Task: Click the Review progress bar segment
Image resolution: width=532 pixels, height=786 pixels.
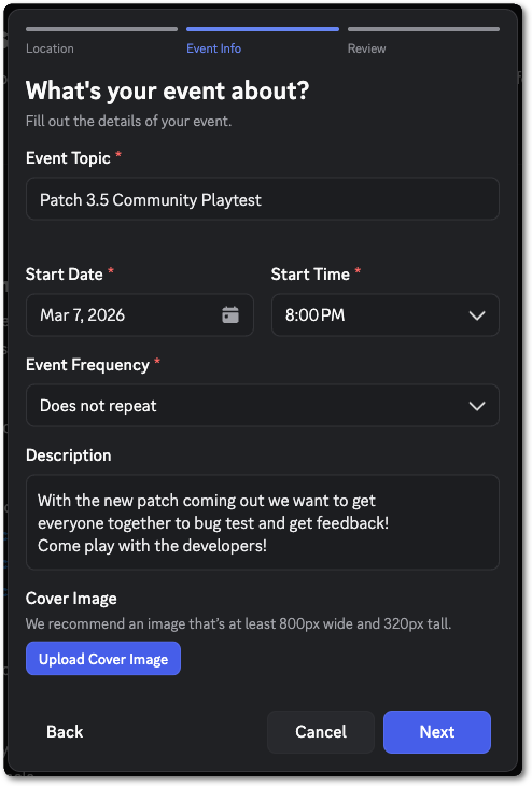Action: coord(423,29)
